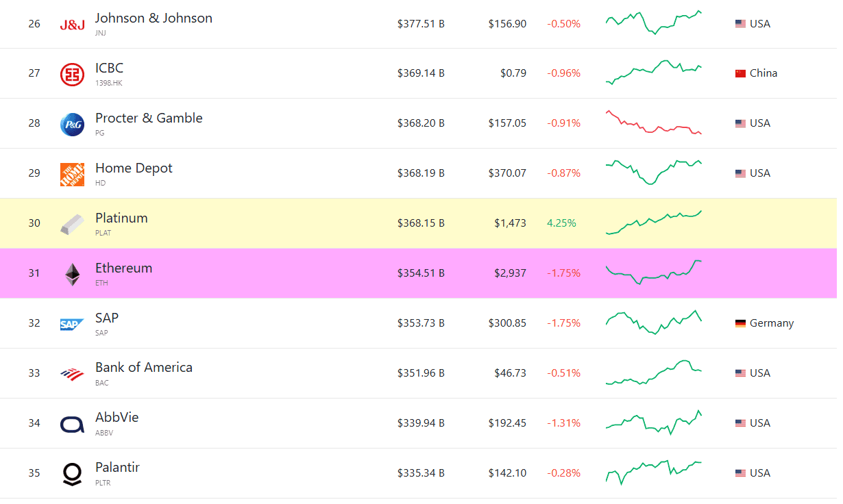The image size is (843, 504).
Task: Click the Ethereum diamond logo
Action: click(72, 274)
